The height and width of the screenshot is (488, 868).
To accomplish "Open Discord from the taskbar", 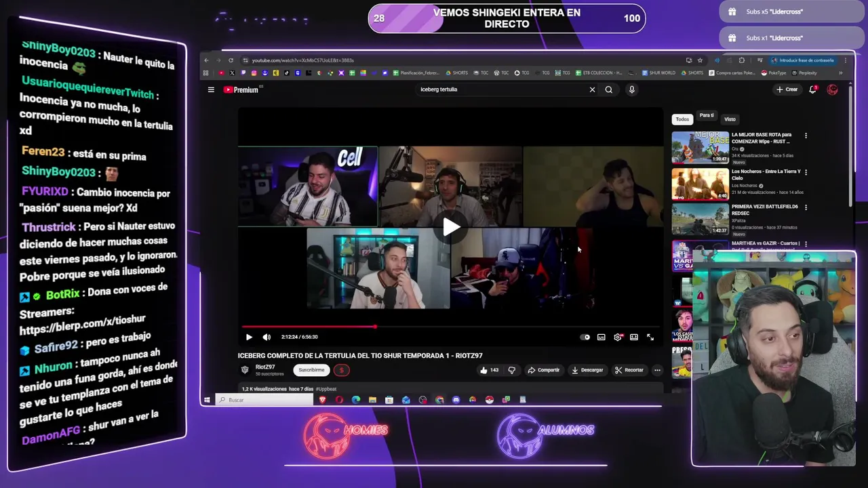I will click(456, 400).
